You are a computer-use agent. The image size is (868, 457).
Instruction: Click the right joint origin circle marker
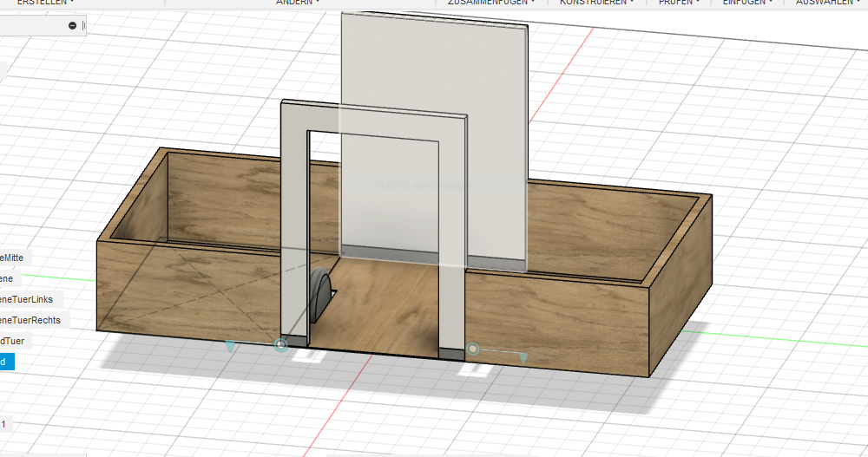click(x=473, y=349)
